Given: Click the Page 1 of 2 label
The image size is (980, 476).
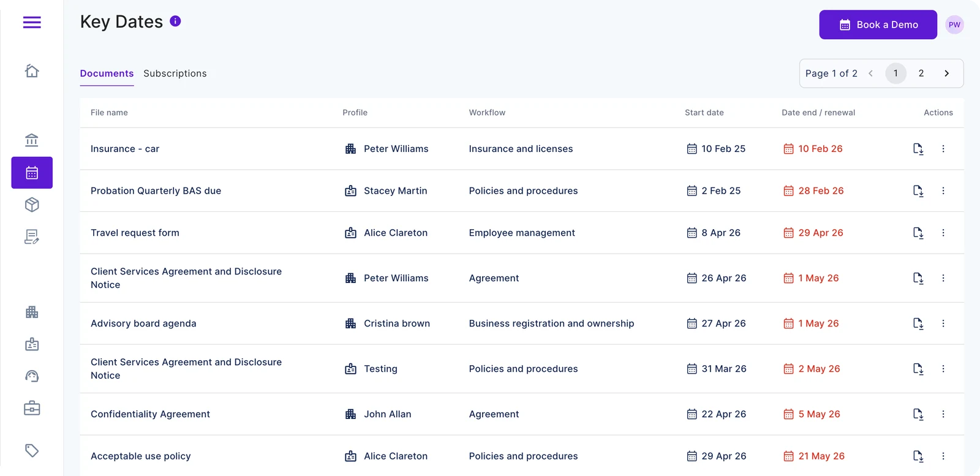Looking at the screenshot, I should pyautogui.click(x=831, y=74).
